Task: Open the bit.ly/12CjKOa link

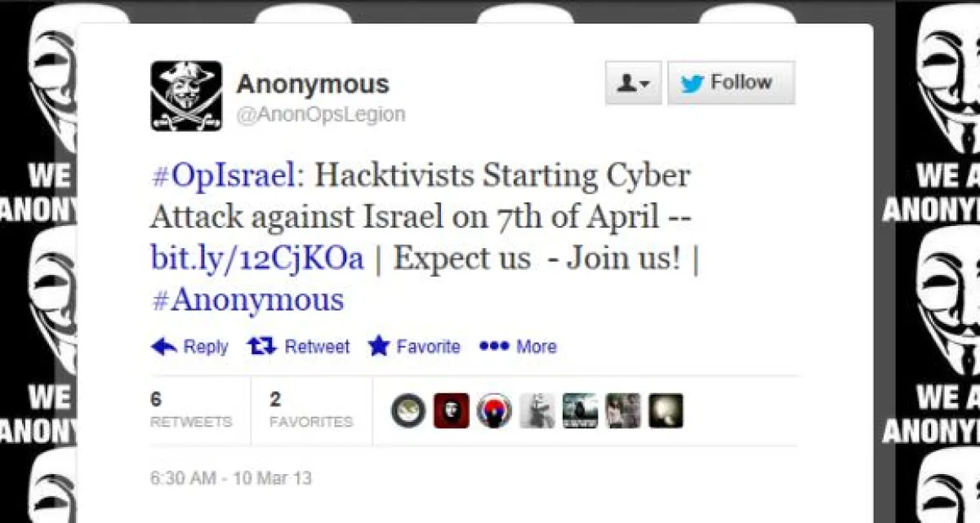Action: tap(257, 258)
